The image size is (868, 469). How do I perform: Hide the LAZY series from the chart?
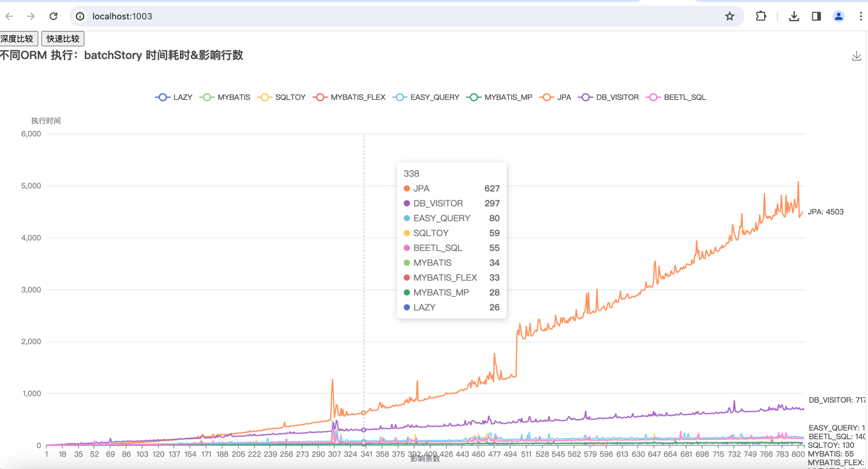pos(173,97)
